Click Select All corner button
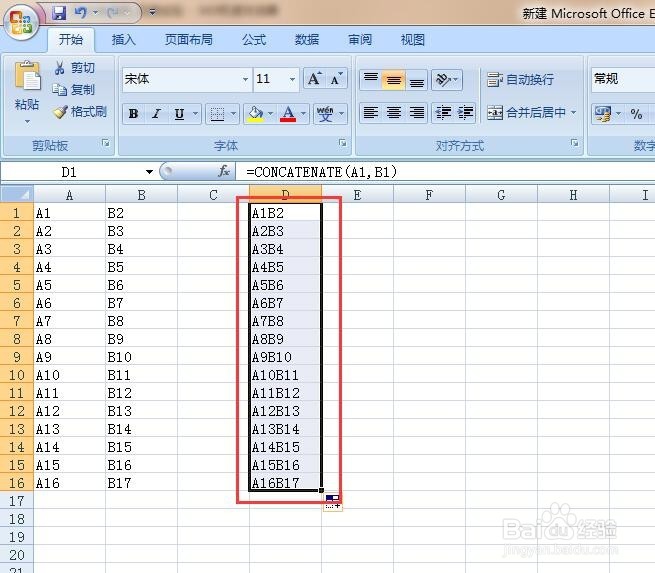 point(17,194)
